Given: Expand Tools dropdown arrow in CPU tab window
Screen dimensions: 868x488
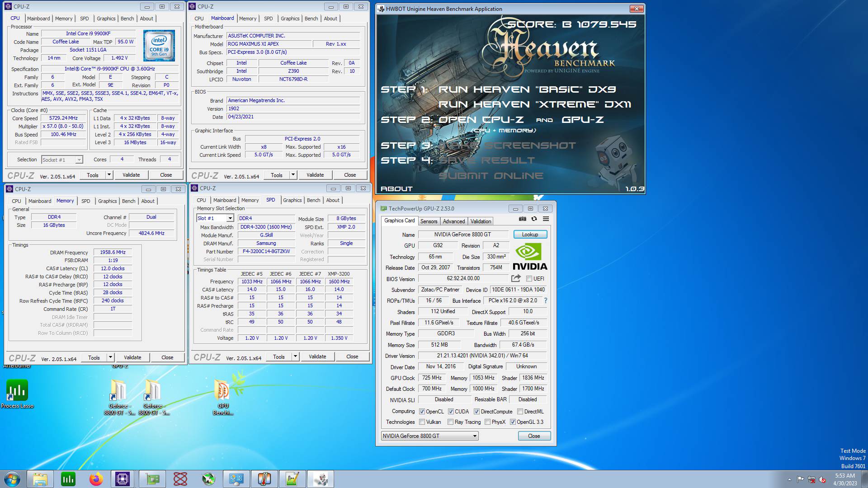Looking at the screenshot, I should (x=109, y=175).
